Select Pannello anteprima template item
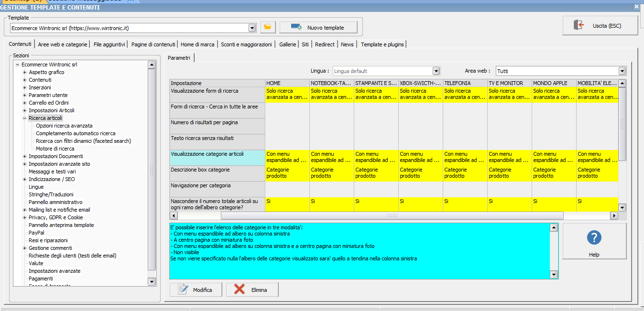The image size is (644, 311). click(61, 225)
